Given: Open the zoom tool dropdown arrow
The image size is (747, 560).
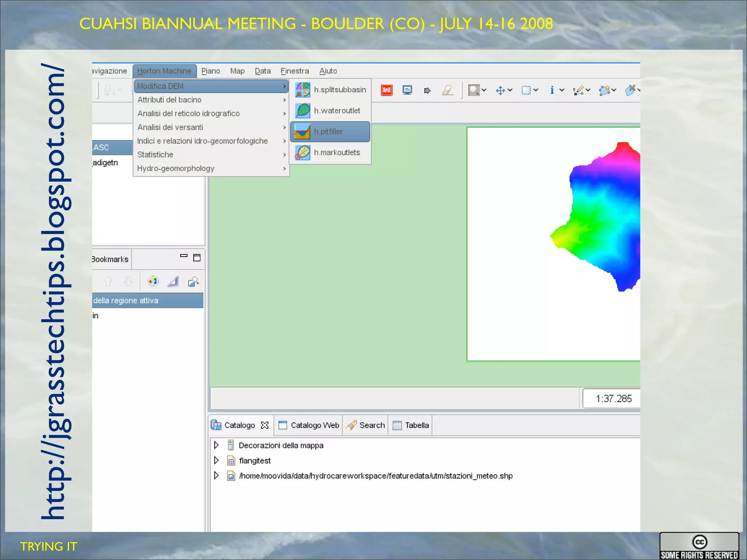Looking at the screenshot, I should pos(484,90).
